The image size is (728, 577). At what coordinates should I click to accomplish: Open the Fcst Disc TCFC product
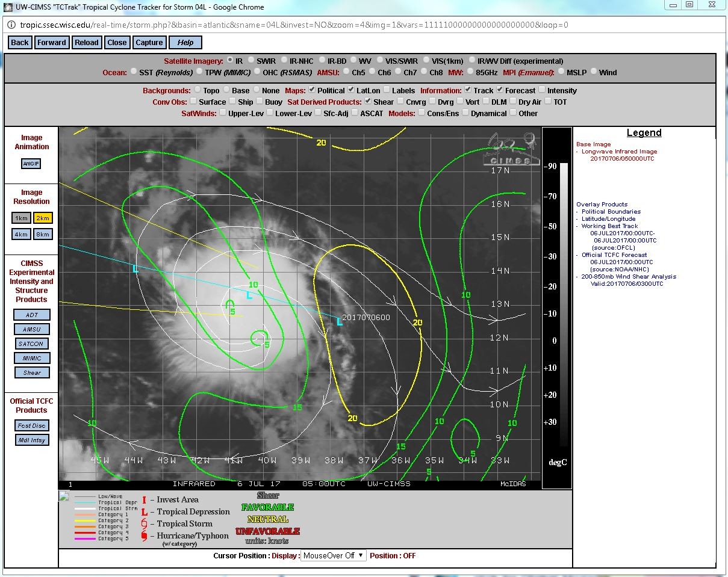click(32, 425)
